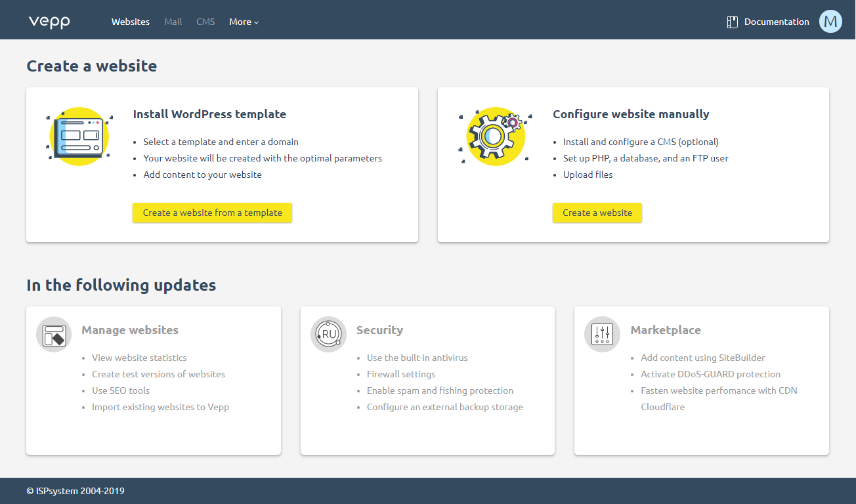Click 'Activate DDoS-GUARD protection'
This screenshot has height=504, width=856.
coord(711,374)
